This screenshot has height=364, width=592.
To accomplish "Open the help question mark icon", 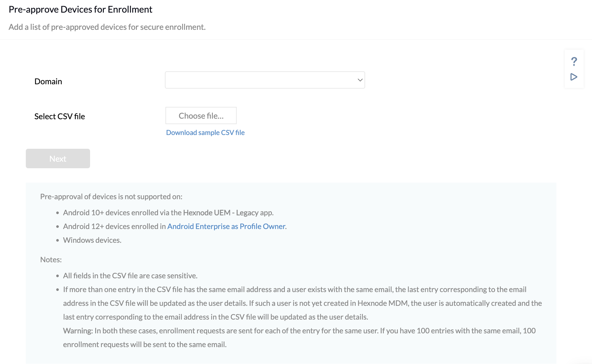I will click(x=574, y=61).
